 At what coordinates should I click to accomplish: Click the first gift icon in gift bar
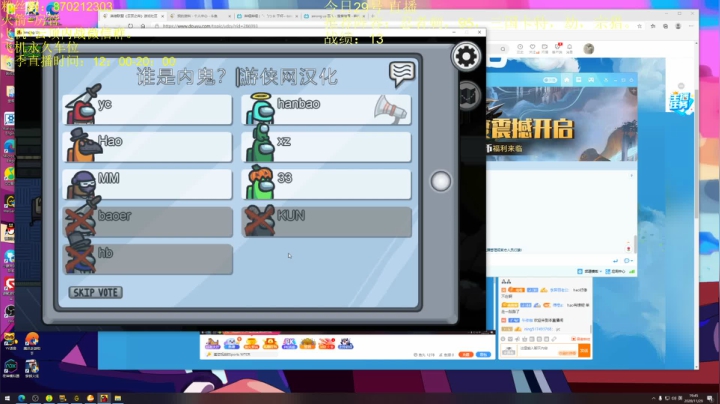coord(212,343)
